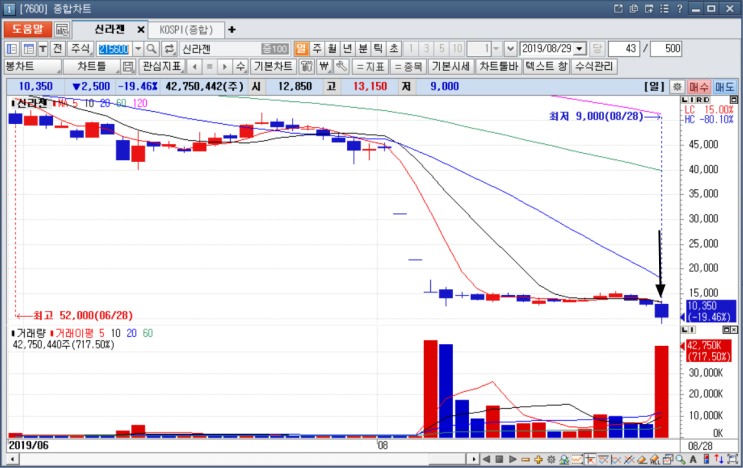The width and height of the screenshot is (743, 468).
Task: Select monthly 월 period
Action: click(332, 49)
